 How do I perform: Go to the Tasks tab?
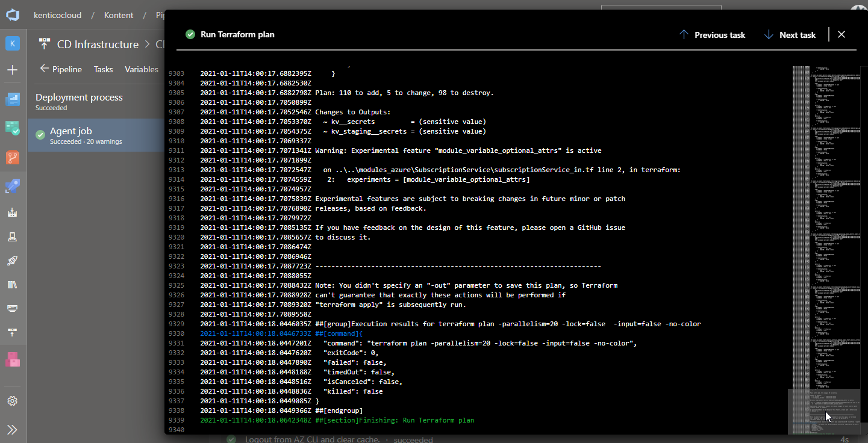point(103,69)
